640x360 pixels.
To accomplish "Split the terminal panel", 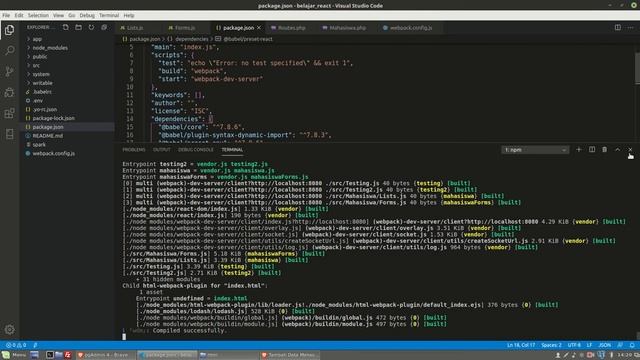I will pyautogui.click(x=591, y=149).
